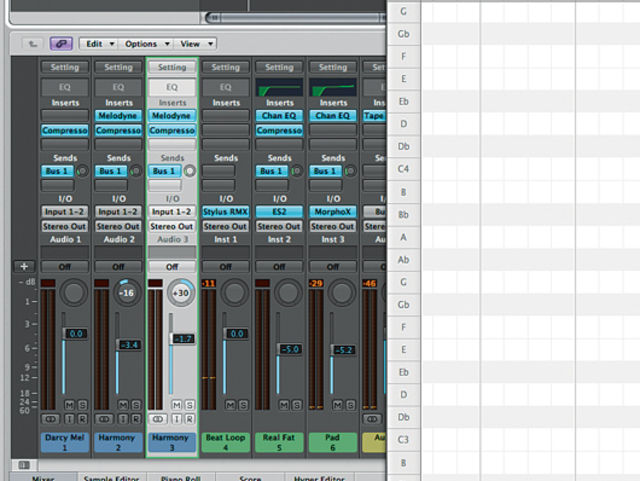This screenshot has height=481, width=640.
Task: Click the Bus 1 send knob on Audio 2
Action: pyautogui.click(x=136, y=171)
